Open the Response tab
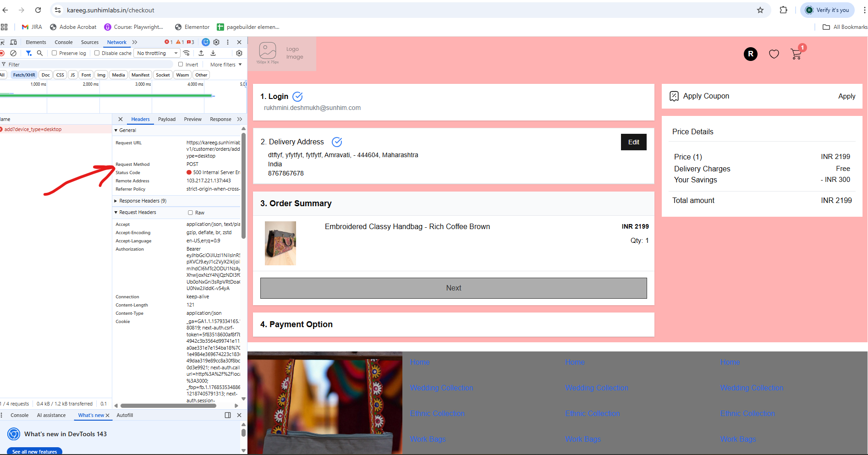 (220, 119)
